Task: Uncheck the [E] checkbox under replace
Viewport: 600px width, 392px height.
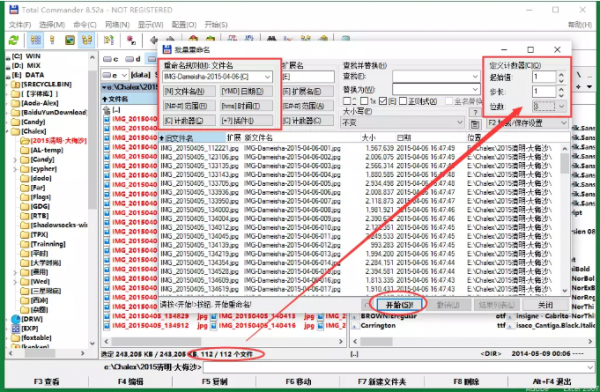Action: [x=383, y=101]
